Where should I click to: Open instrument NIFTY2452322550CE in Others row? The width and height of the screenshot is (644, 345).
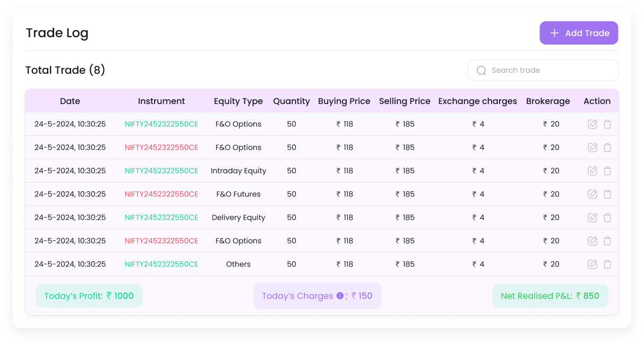coord(161,264)
